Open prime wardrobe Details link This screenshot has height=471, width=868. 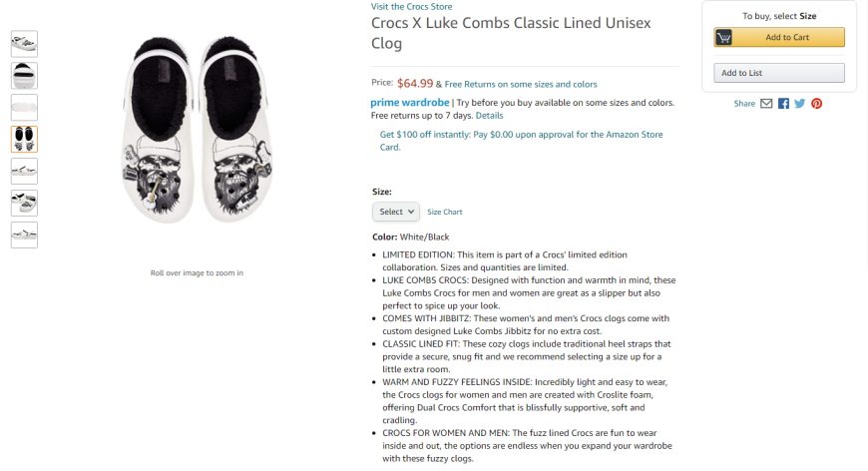coord(489,116)
